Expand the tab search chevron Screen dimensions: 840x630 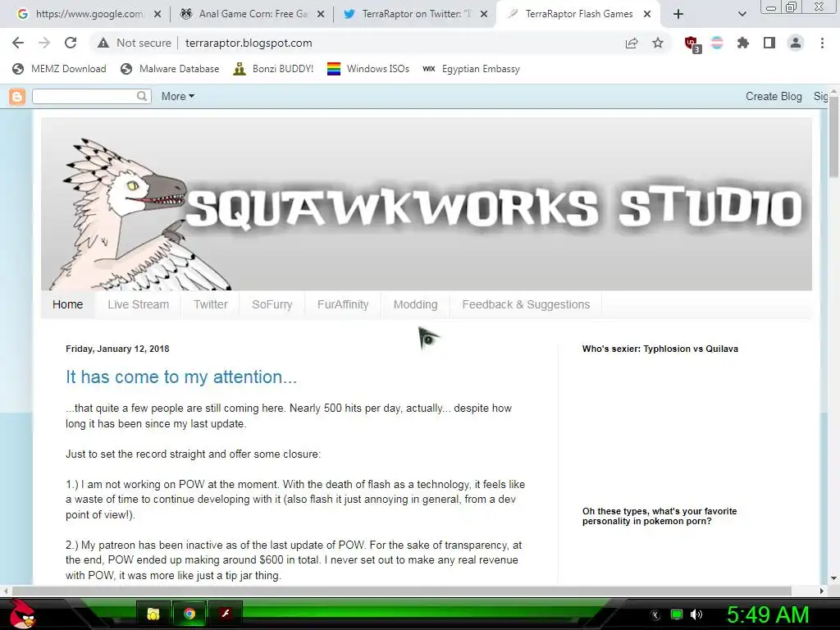(742, 14)
